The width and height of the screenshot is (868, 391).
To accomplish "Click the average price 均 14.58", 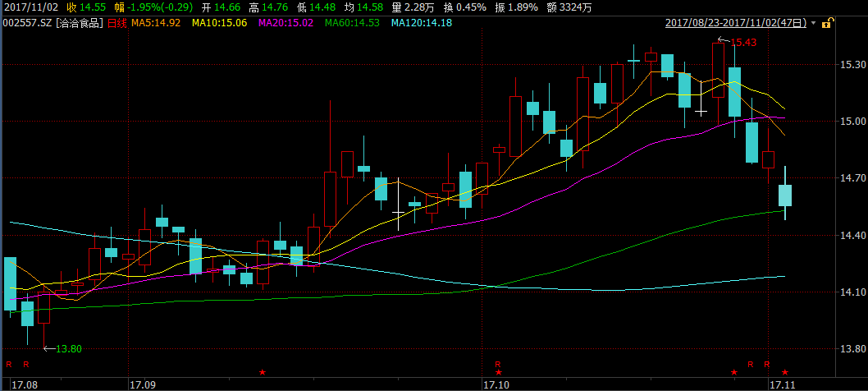I will point(364,7).
